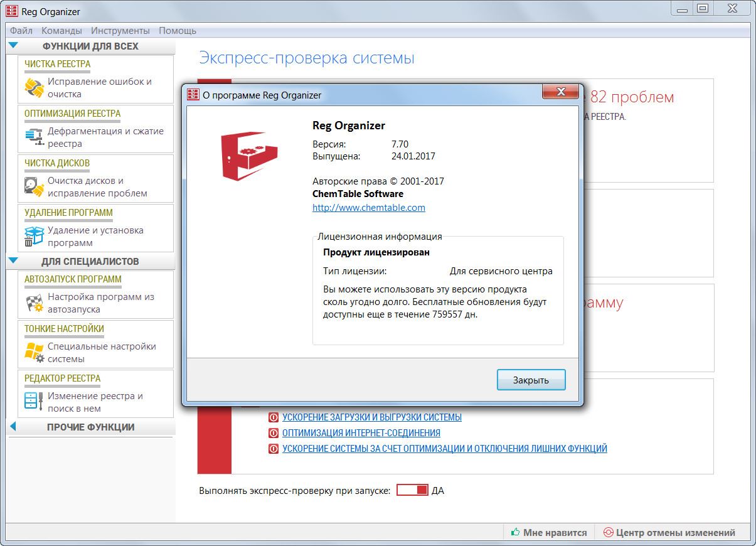The width and height of the screenshot is (756, 546).
Task: Open the chemtable.com website link
Action: pos(369,207)
